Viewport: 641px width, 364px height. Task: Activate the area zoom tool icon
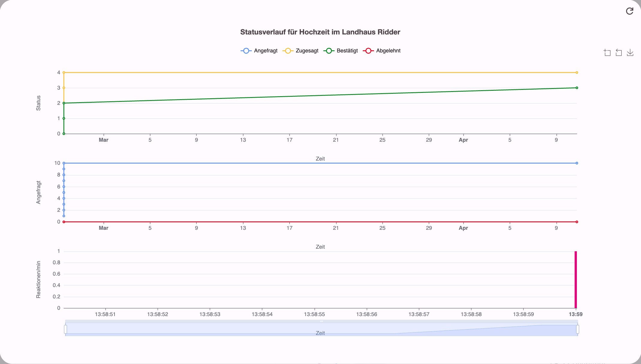tap(607, 53)
